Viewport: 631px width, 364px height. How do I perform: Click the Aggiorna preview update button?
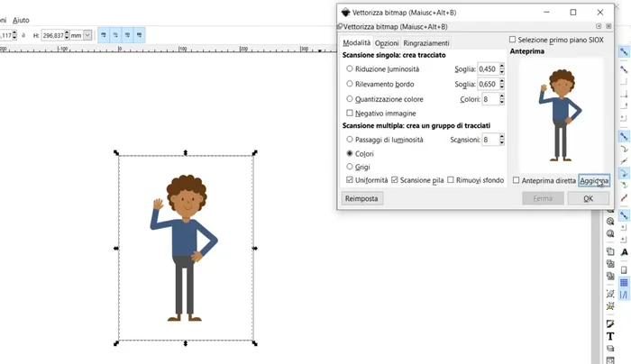point(593,180)
